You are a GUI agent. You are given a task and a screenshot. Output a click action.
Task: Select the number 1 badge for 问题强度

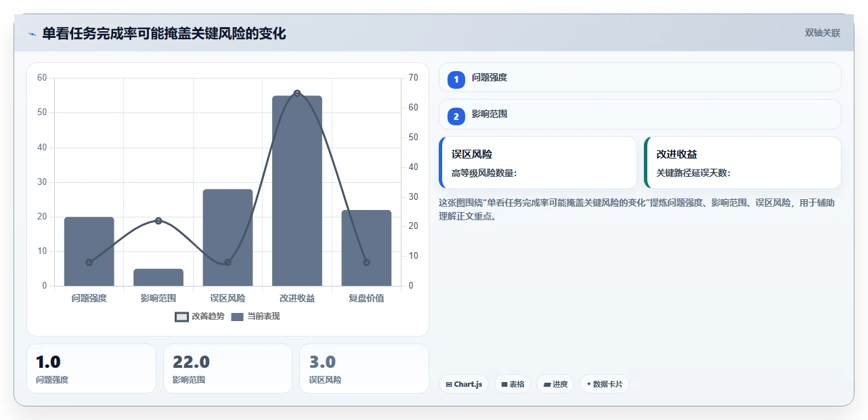[456, 79]
